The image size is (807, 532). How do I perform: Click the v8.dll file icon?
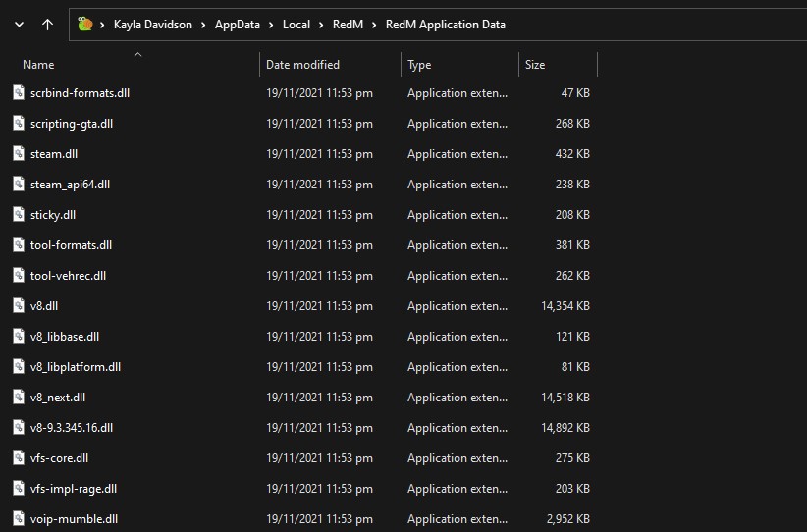pyautogui.click(x=19, y=305)
